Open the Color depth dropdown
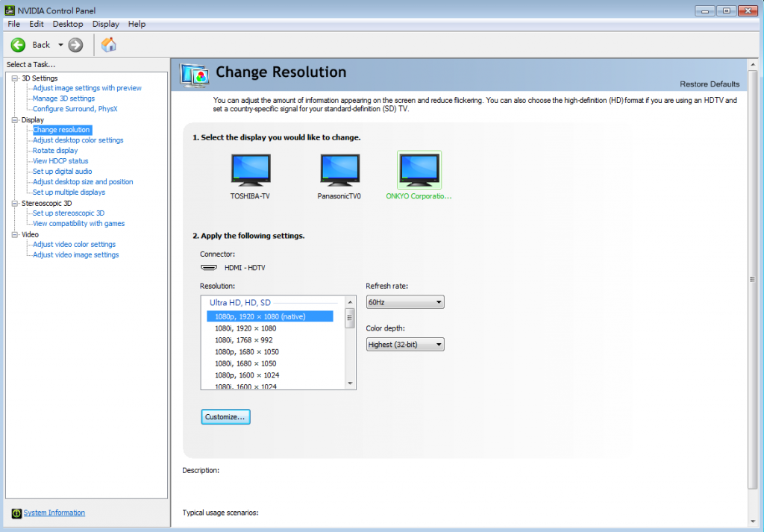The height and width of the screenshot is (532, 764). coord(405,345)
